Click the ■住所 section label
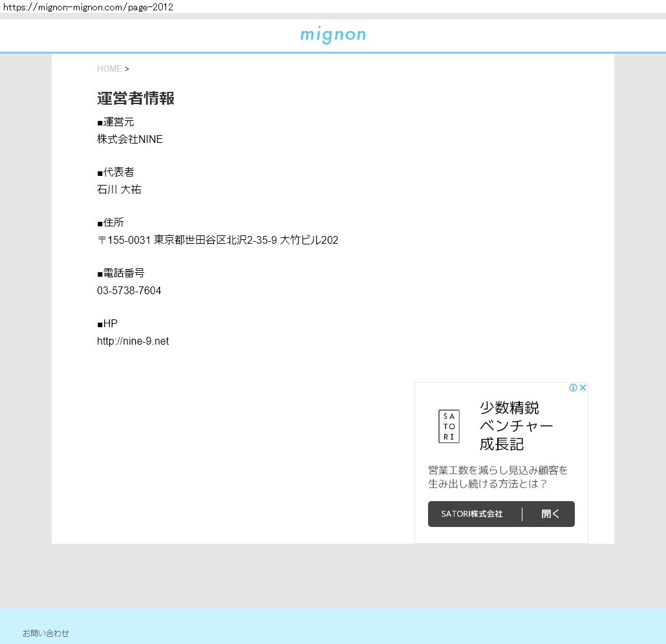Viewport: 666px width, 644px height. pyautogui.click(x=111, y=223)
